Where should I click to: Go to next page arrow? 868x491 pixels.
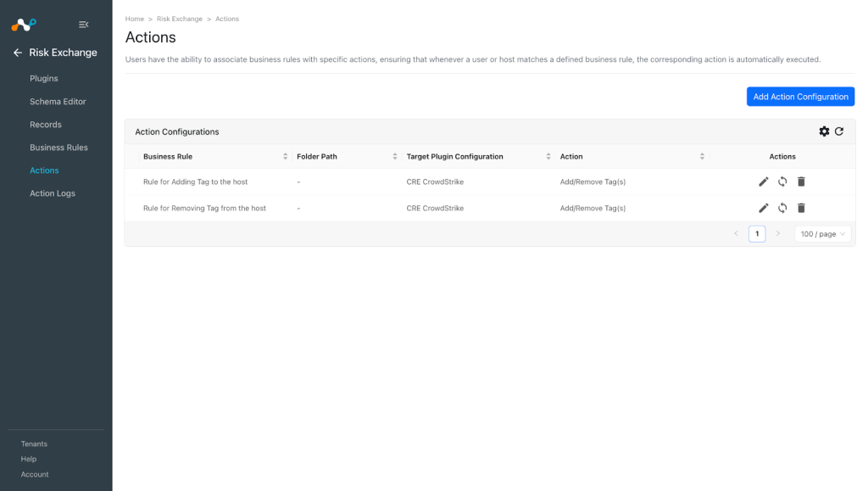tap(778, 233)
